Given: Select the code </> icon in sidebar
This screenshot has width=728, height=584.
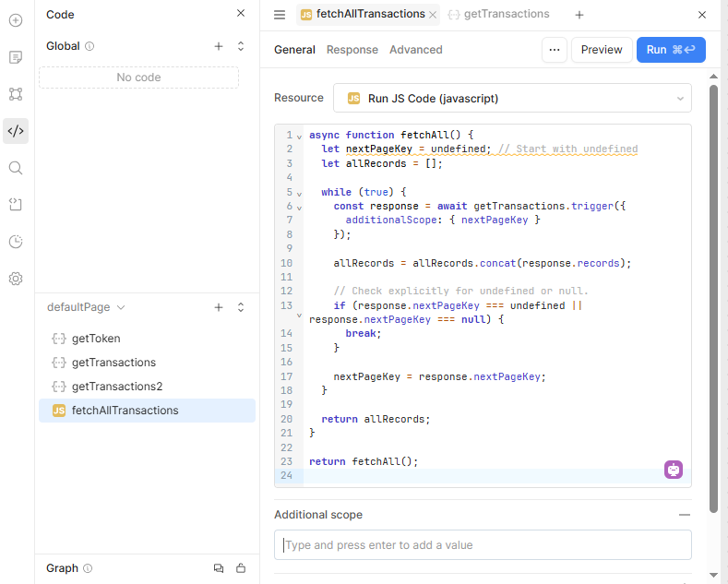Looking at the screenshot, I should [x=16, y=131].
